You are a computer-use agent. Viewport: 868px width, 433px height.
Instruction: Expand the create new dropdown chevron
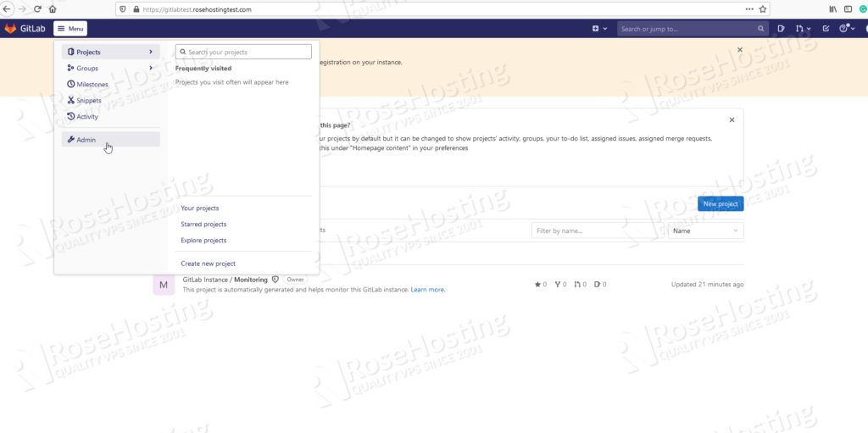pos(605,29)
